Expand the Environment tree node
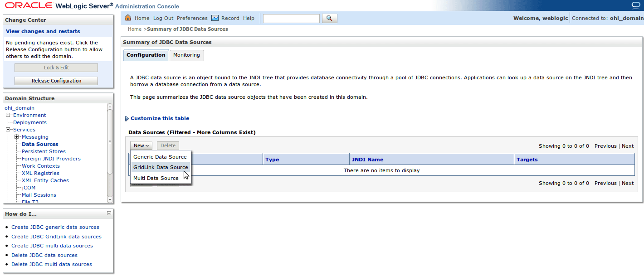Screen dimensions: 644x276 pos(8,115)
